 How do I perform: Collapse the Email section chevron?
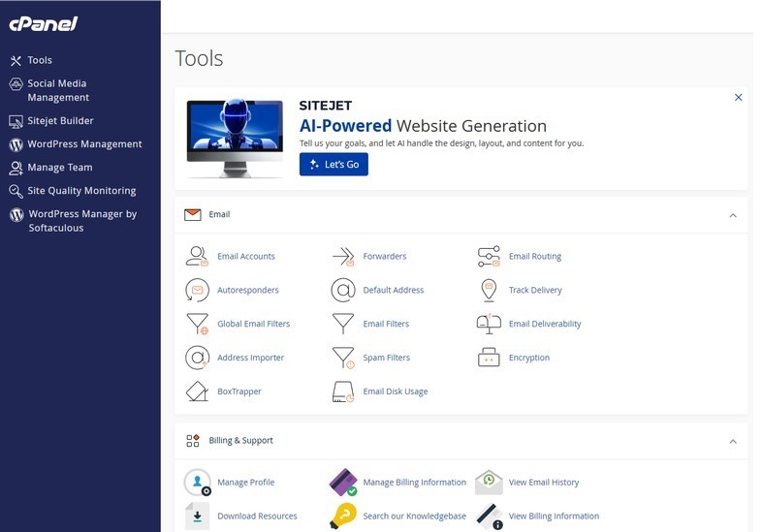pyautogui.click(x=733, y=215)
